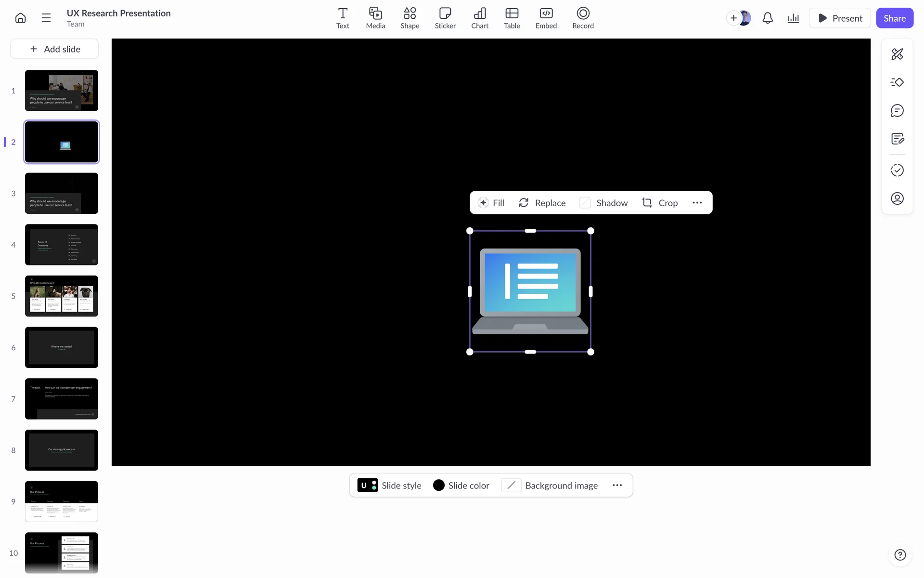Open notifications bell
The width and height of the screenshot is (924, 578).
point(768,18)
